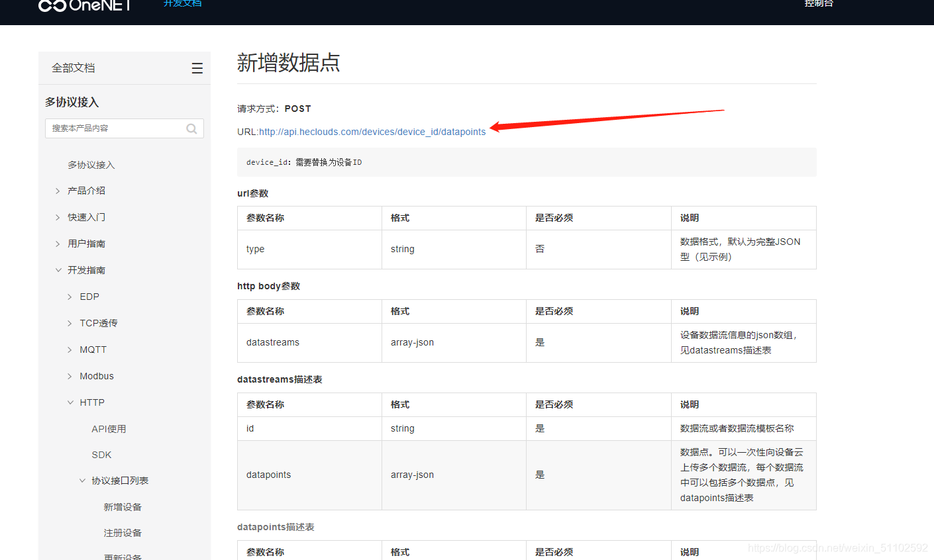
Task: Click the datastreams描述表 section heading
Action: 280,379
